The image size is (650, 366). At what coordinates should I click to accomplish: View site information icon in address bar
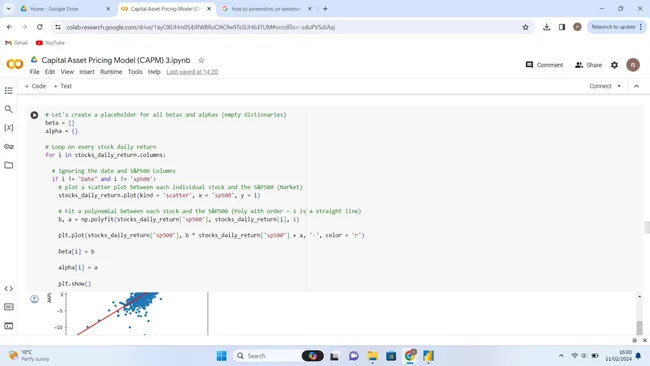pos(58,27)
